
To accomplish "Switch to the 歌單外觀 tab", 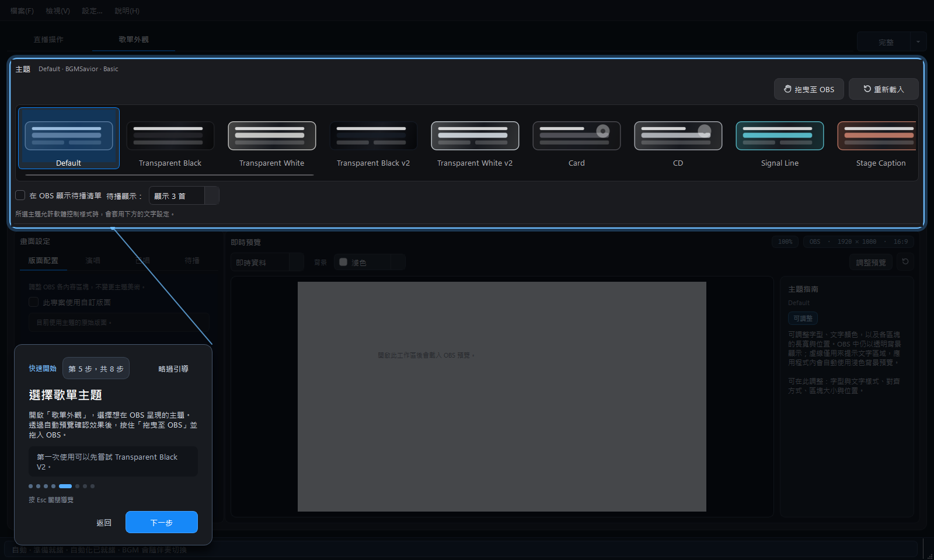I will pyautogui.click(x=134, y=40).
